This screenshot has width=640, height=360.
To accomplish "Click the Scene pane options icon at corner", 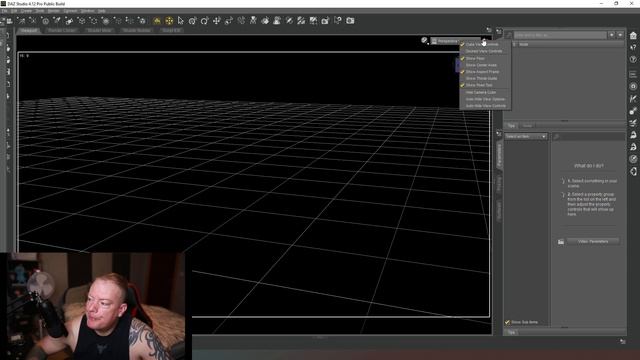I will pyautogui.click(x=499, y=31).
